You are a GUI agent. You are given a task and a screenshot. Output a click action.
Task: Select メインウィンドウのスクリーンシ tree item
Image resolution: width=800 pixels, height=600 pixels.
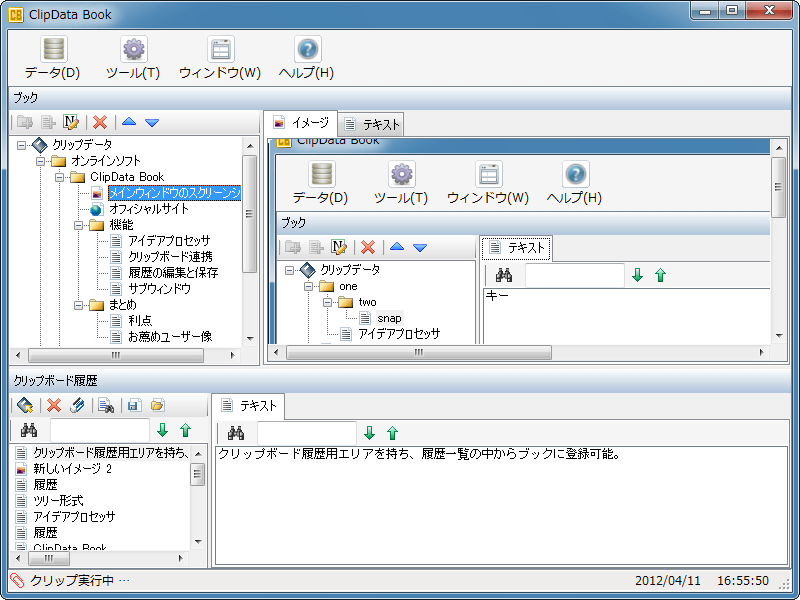174,193
